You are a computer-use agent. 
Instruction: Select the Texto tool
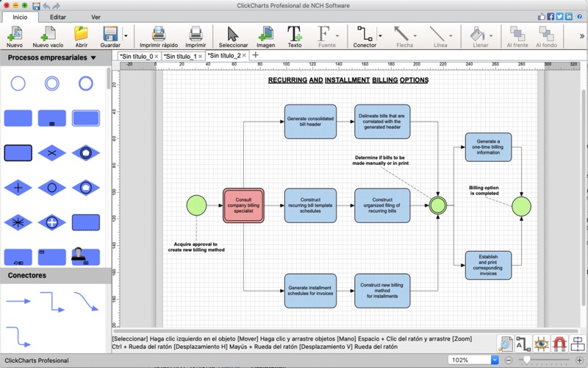coord(295,36)
